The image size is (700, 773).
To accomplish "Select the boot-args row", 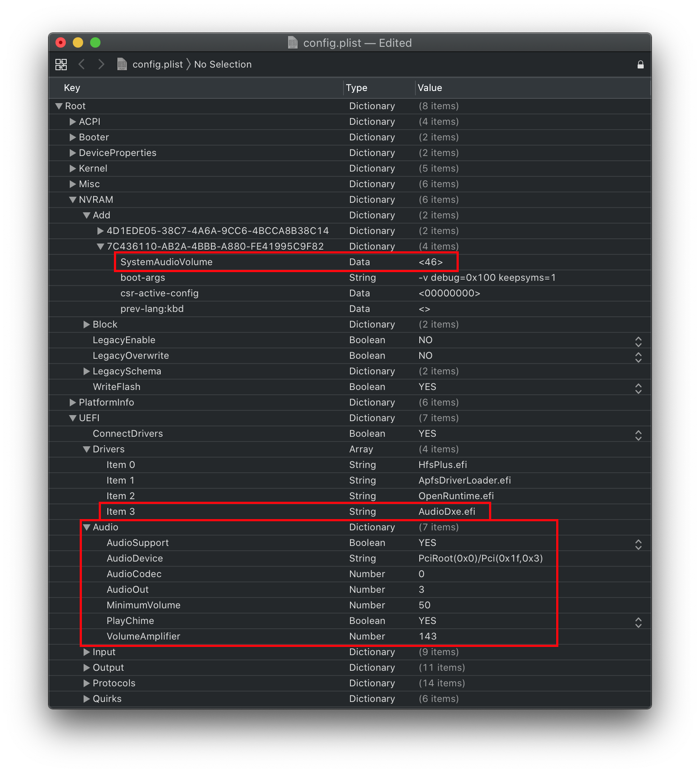I will (143, 278).
